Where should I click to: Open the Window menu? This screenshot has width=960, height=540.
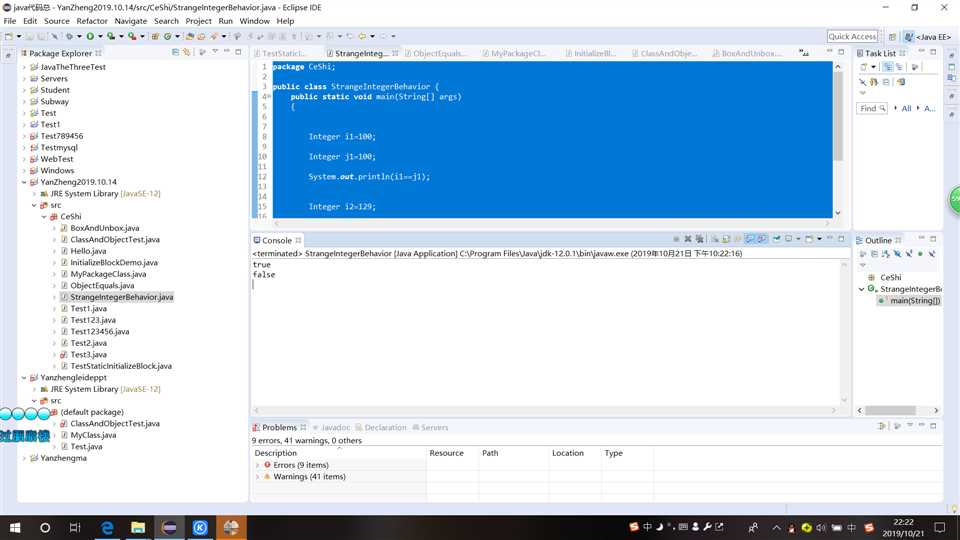coord(254,21)
